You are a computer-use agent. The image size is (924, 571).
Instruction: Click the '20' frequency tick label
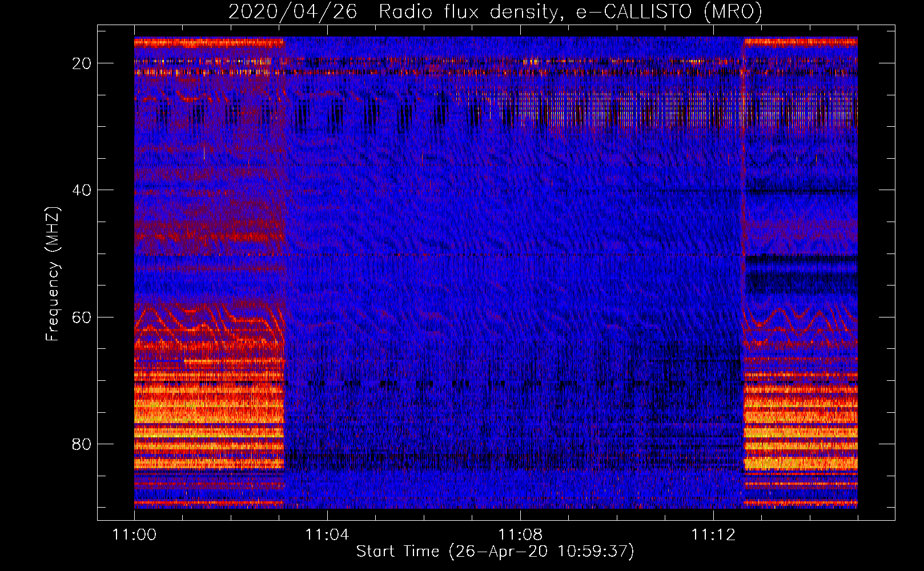[82, 63]
